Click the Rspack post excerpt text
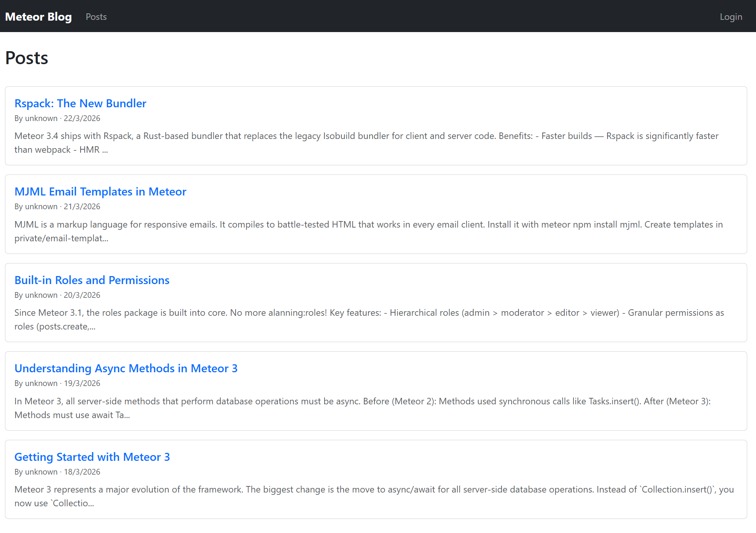The height and width of the screenshot is (533, 756). [x=367, y=143]
